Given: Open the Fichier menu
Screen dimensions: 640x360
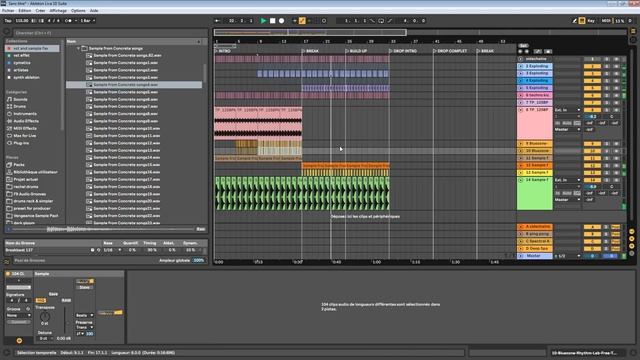Looking at the screenshot, I should [8, 11].
